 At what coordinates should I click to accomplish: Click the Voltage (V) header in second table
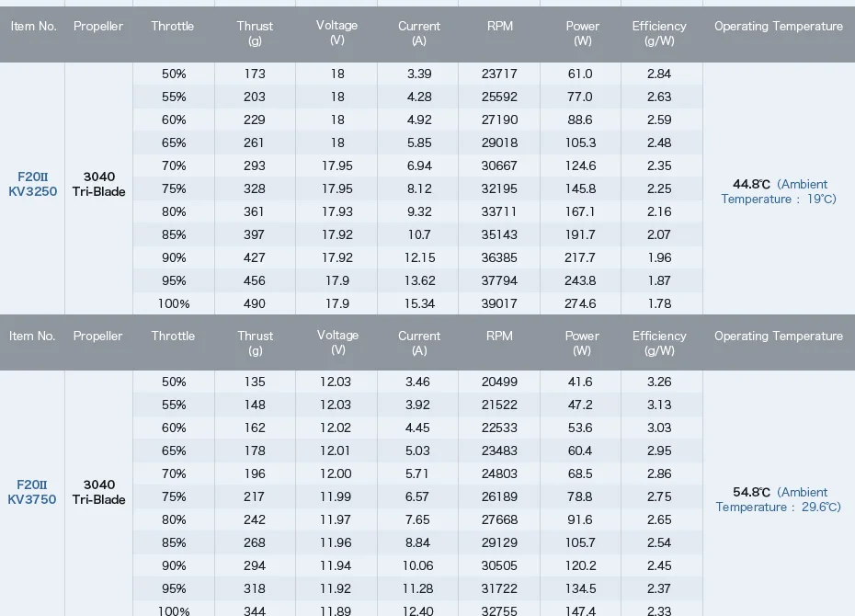(337, 342)
